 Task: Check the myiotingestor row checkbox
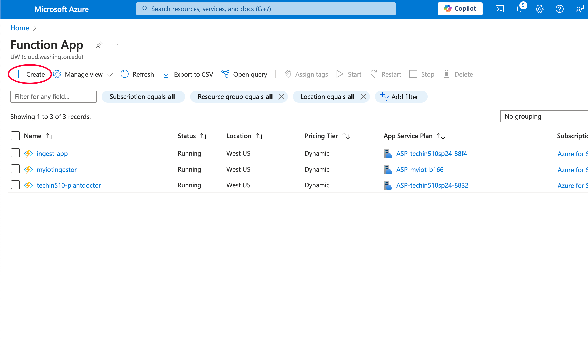click(x=15, y=169)
